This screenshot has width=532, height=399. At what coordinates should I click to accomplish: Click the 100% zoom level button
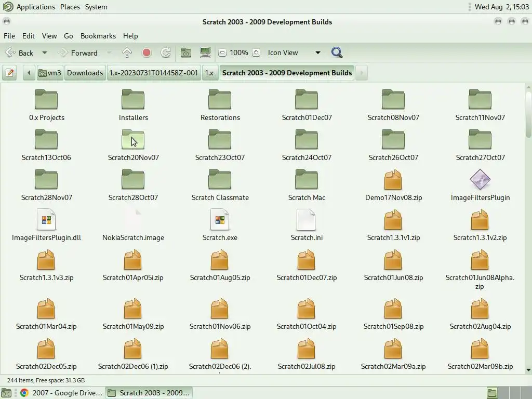click(239, 52)
